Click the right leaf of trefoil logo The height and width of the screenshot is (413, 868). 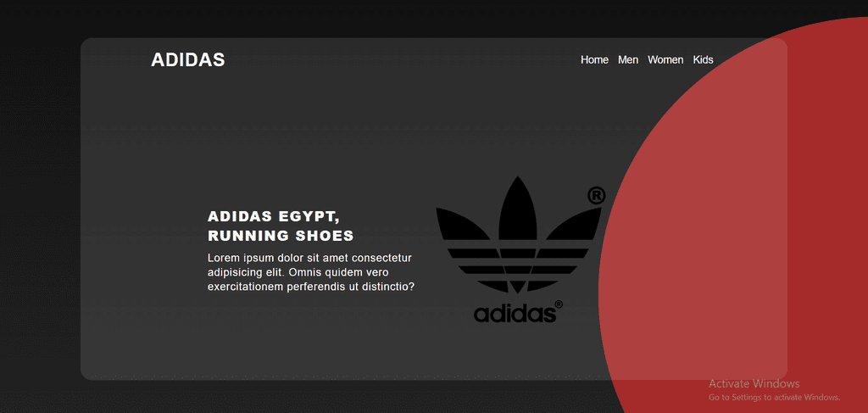coord(574,224)
